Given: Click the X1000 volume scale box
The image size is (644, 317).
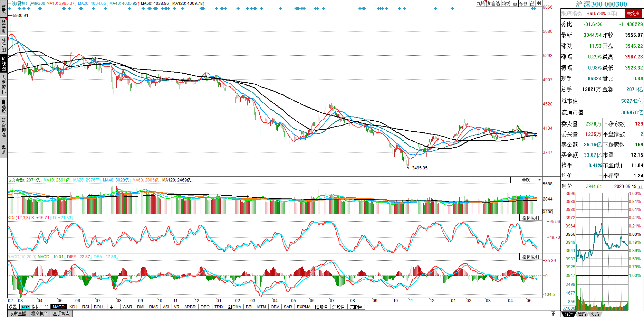Looking at the screenshot, I should [x=569, y=308].
